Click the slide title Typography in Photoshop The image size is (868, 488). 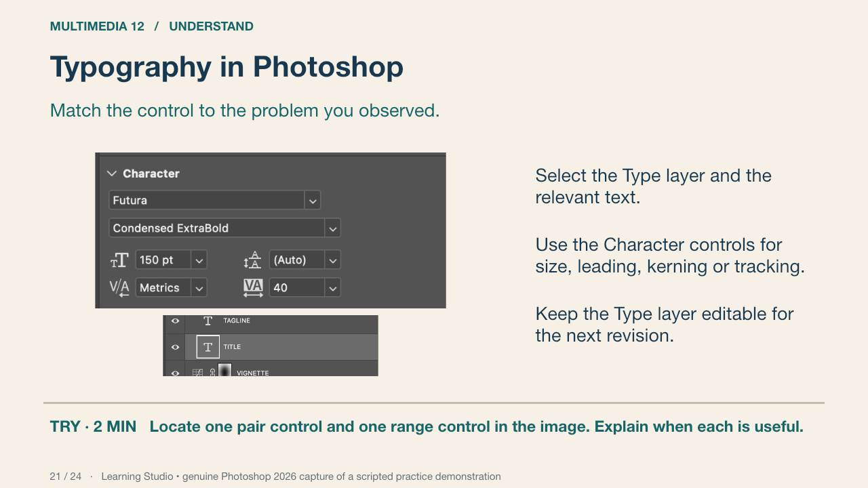tap(226, 67)
